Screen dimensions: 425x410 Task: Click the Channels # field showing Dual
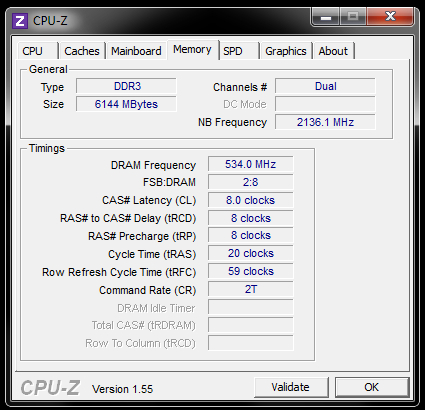(x=325, y=86)
